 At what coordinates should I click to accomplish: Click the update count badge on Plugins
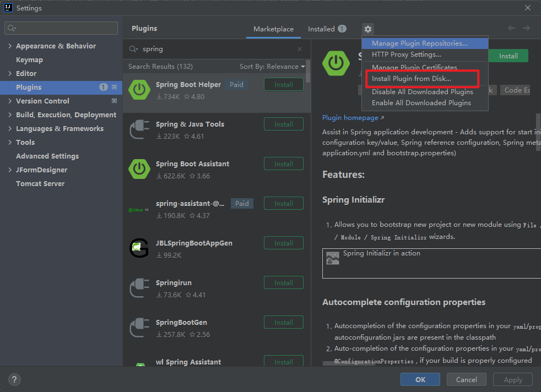(103, 87)
